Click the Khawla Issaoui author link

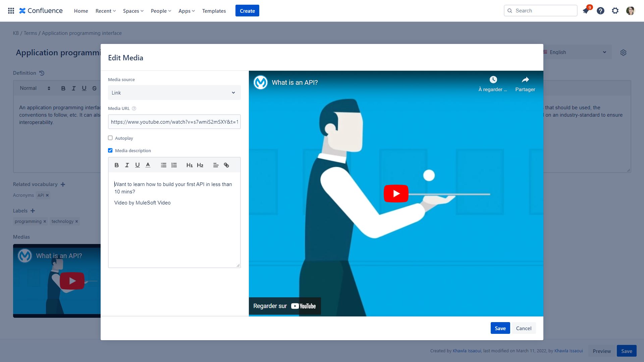[x=467, y=351]
